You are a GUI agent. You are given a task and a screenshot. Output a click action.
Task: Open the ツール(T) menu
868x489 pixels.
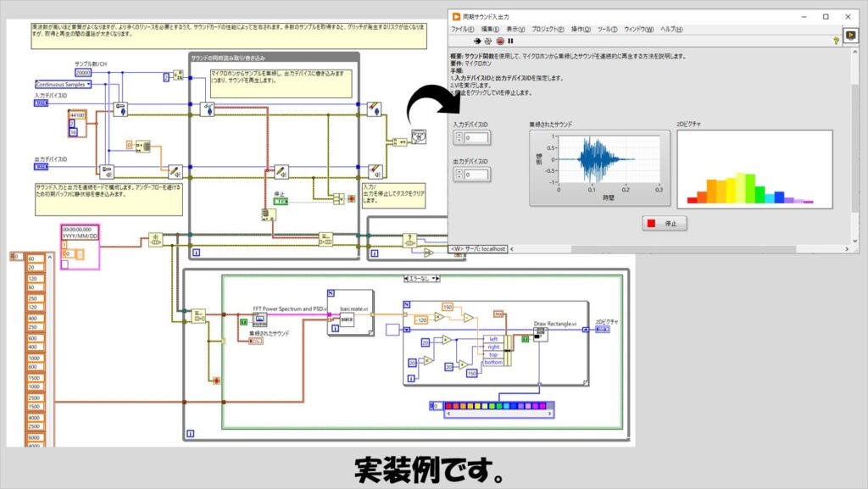point(607,29)
